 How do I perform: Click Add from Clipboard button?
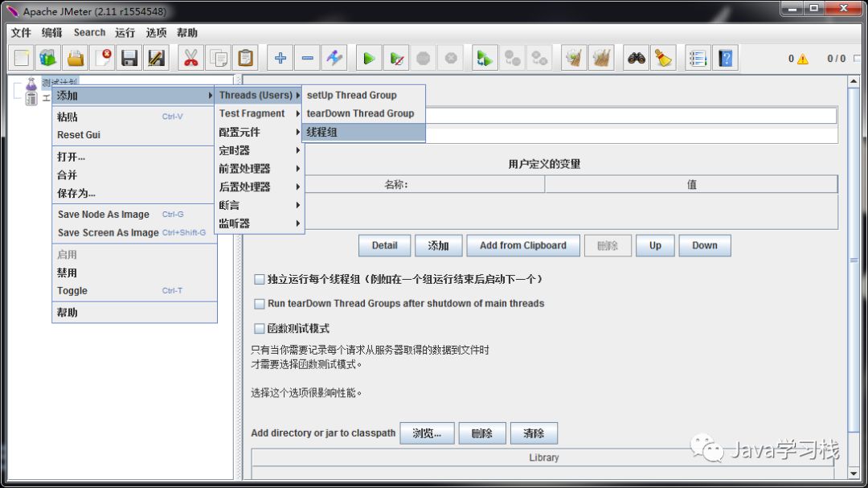tap(523, 245)
